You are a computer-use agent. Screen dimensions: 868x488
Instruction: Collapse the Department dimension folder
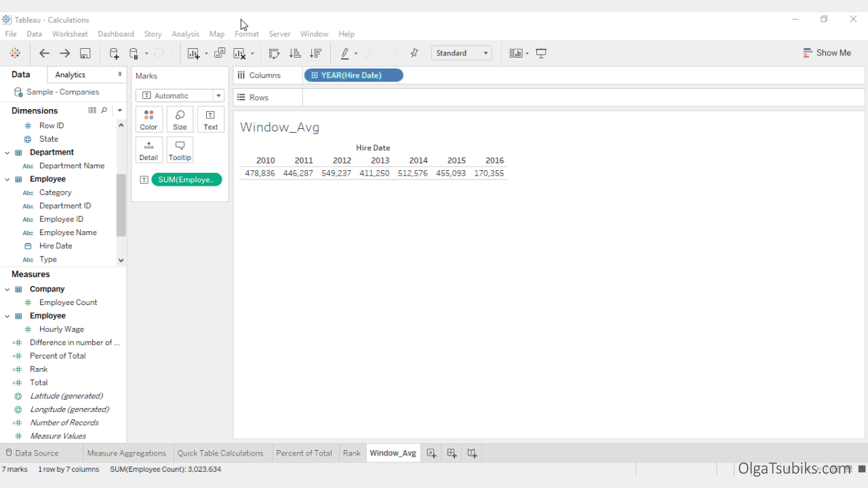[7, 152]
